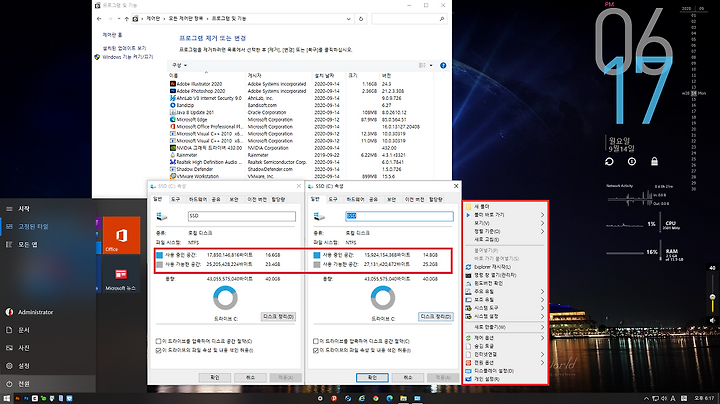The height and width of the screenshot is (404, 720).
Task: Open 설치된 업데이트 보기 link
Action: (x=124, y=48)
